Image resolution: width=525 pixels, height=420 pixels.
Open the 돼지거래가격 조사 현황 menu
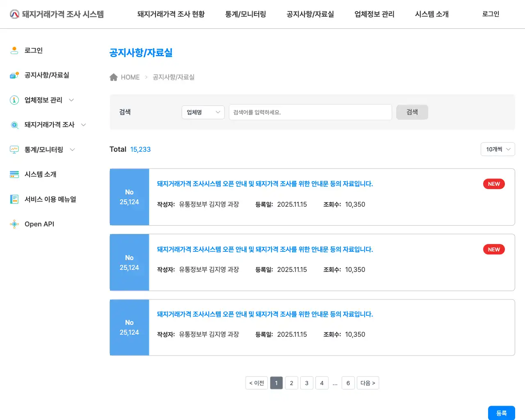coord(171,14)
